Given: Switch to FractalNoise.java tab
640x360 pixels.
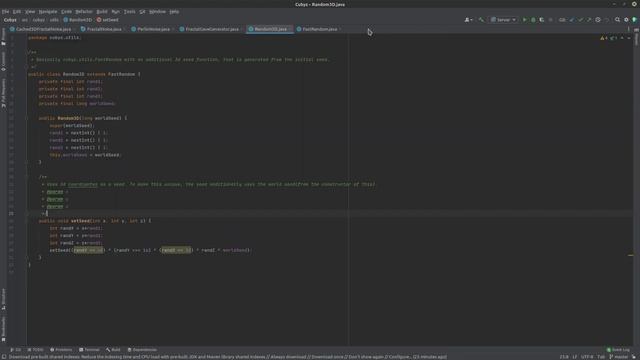Looking at the screenshot, I should point(101,29).
